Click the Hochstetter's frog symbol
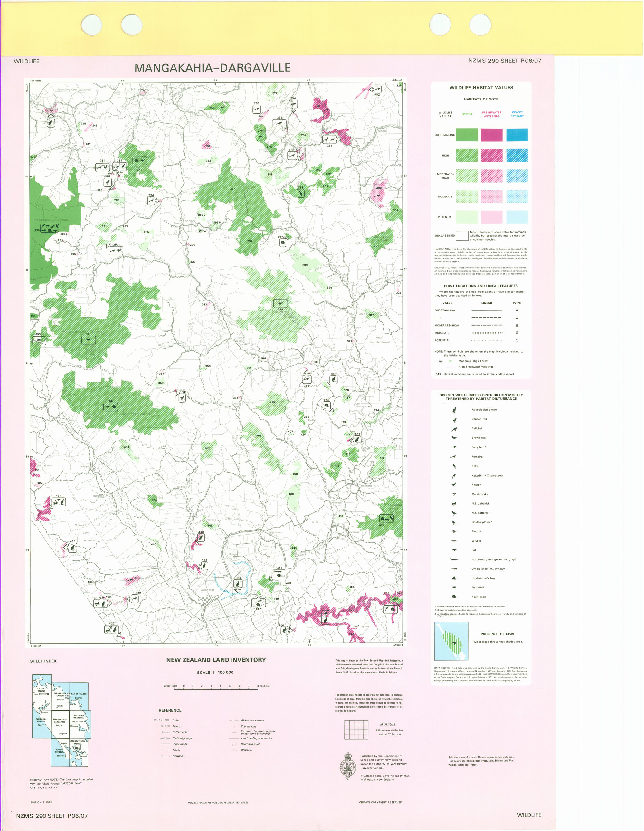The width and height of the screenshot is (644, 831). click(x=454, y=578)
